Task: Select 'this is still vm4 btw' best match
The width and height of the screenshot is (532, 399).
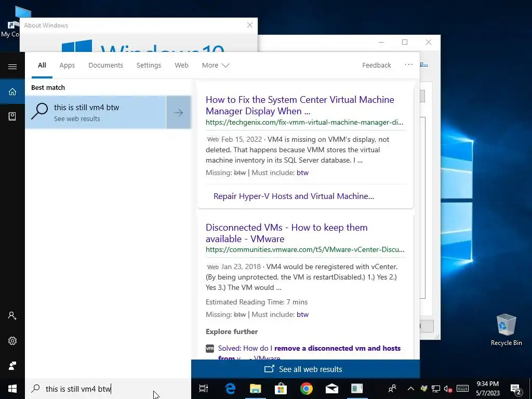Action: coord(96,112)
